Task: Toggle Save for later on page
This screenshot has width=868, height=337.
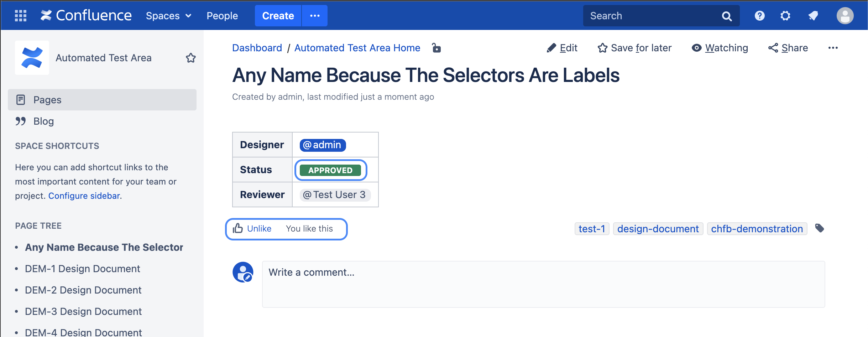Action: [x=634, y=48]
